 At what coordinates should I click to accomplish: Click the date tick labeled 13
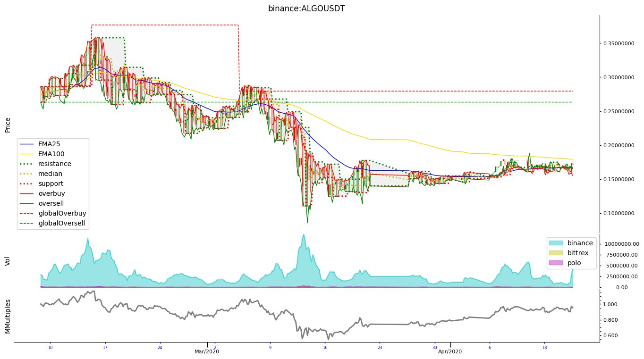click(544, 348)
